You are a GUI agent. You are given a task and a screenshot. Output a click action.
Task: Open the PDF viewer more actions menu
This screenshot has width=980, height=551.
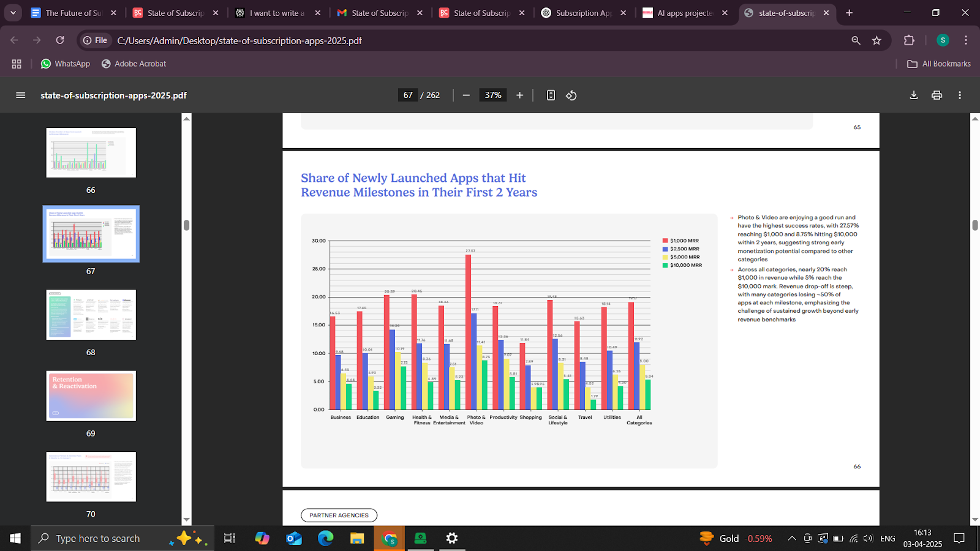(960, 95)
